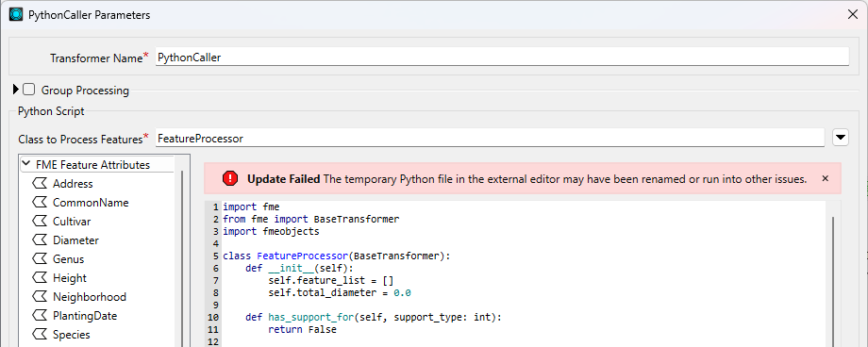Click the attribute icon next to Genus
The image size is (868, 347).
click(40, 259)
